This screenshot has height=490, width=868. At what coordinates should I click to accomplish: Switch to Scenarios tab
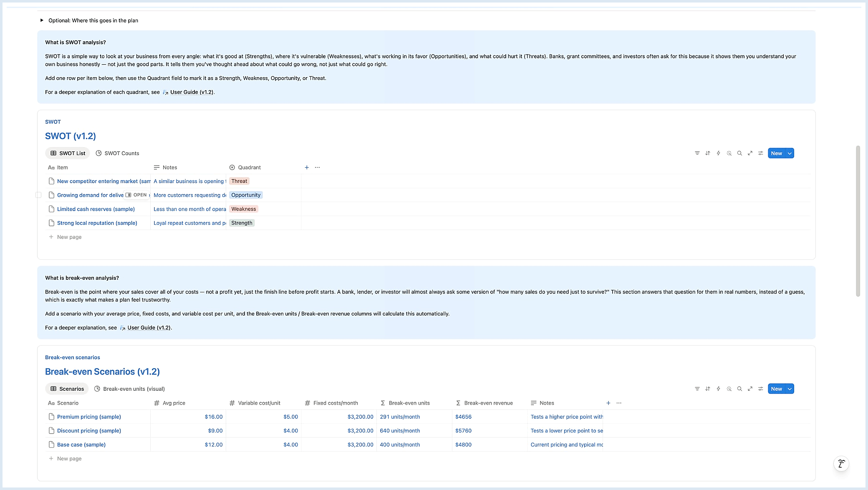(67, 389)
